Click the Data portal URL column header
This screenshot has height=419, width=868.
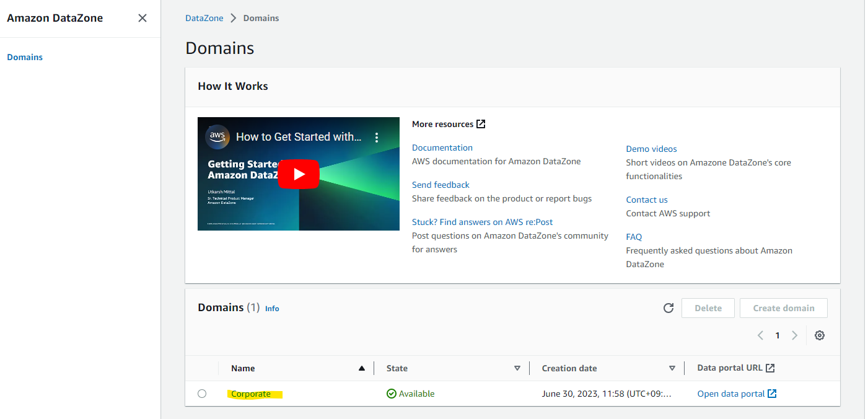click(x=736, y=368)
